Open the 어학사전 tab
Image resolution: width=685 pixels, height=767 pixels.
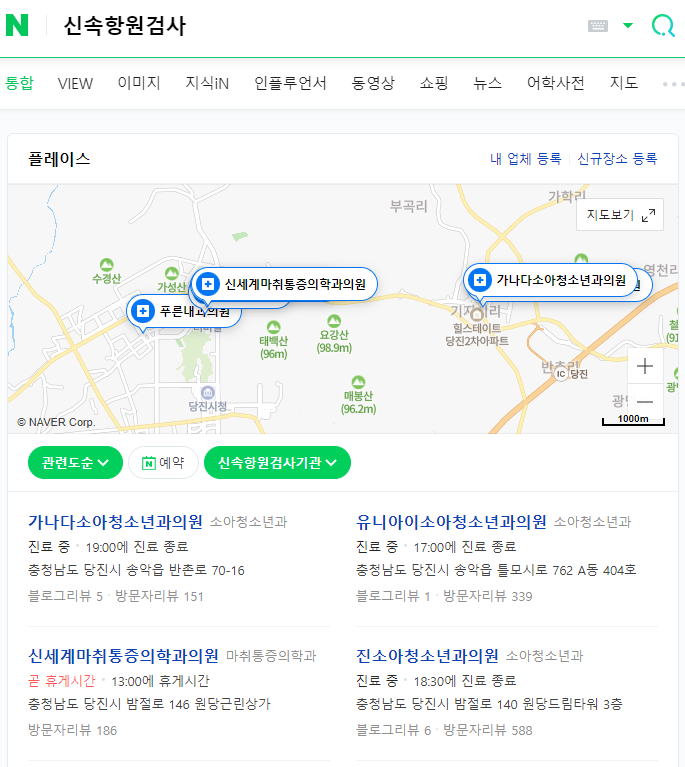pyautogui.click(x=555, y=83)
